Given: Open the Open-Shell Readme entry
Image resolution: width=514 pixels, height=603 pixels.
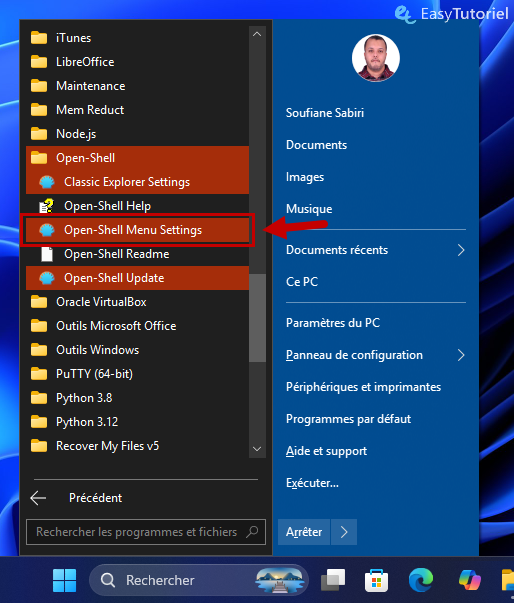Looking at the screenshot, I should 137,254.
